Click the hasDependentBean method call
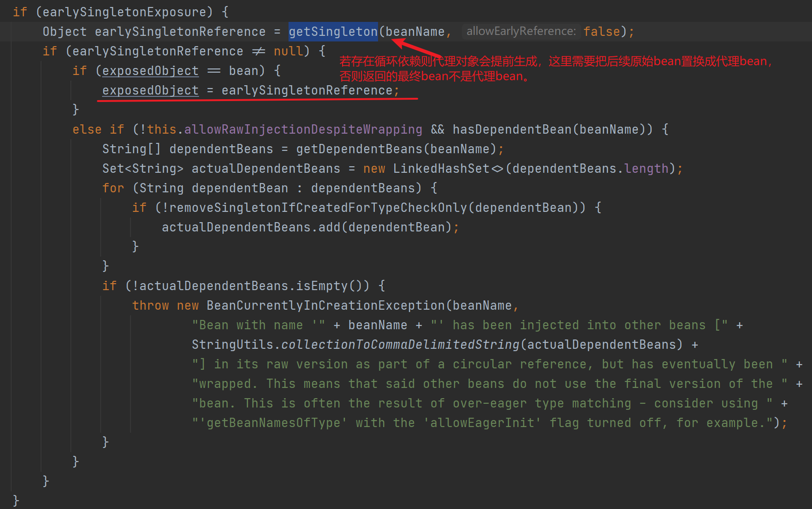This screenshot has height=509, width=812. coord(512,129)
